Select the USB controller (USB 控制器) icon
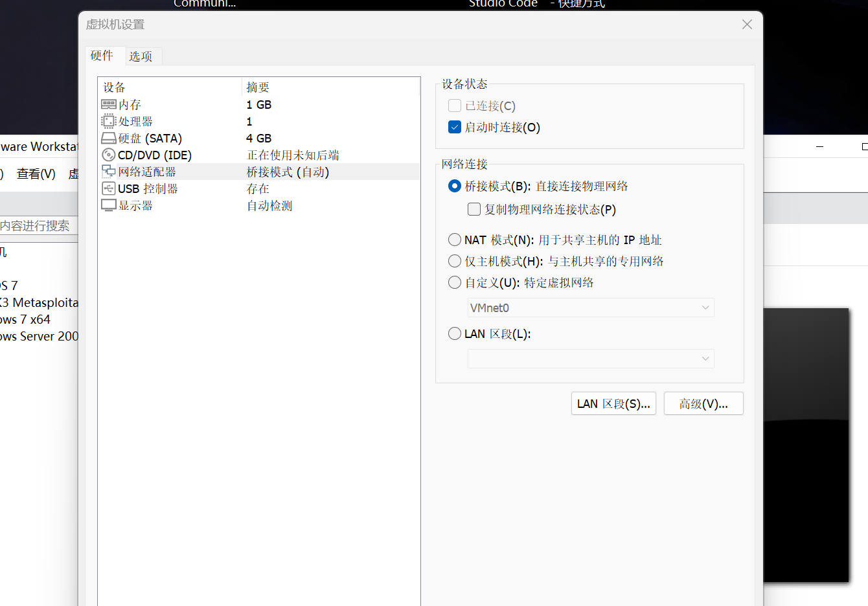The width and height of the screenshot is (868, 606). [x=109, y=188]
